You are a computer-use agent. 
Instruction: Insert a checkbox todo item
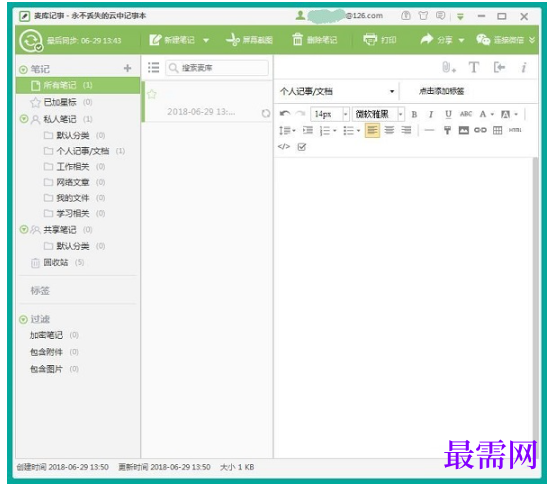click(x=302, y=147)
